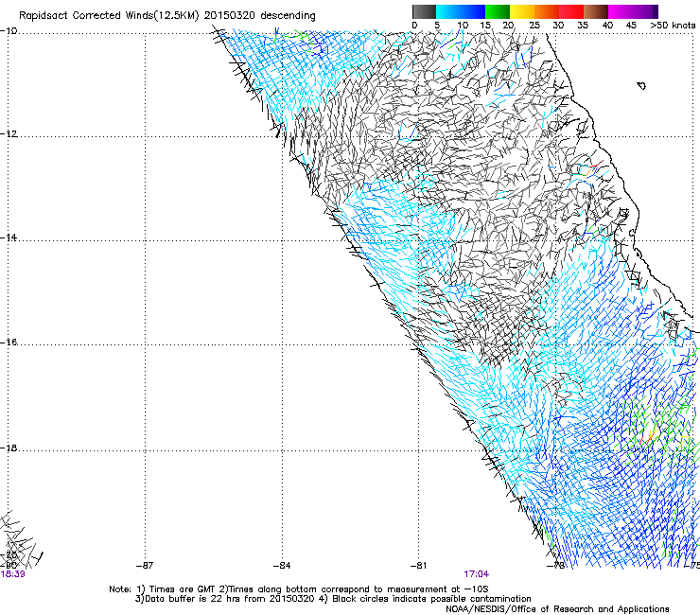The width and height of the screenshot is (700, 615).
Task: Click the cyan 5–10 knots legend segment
Action: pyautogui.click(x=448, y=11)
